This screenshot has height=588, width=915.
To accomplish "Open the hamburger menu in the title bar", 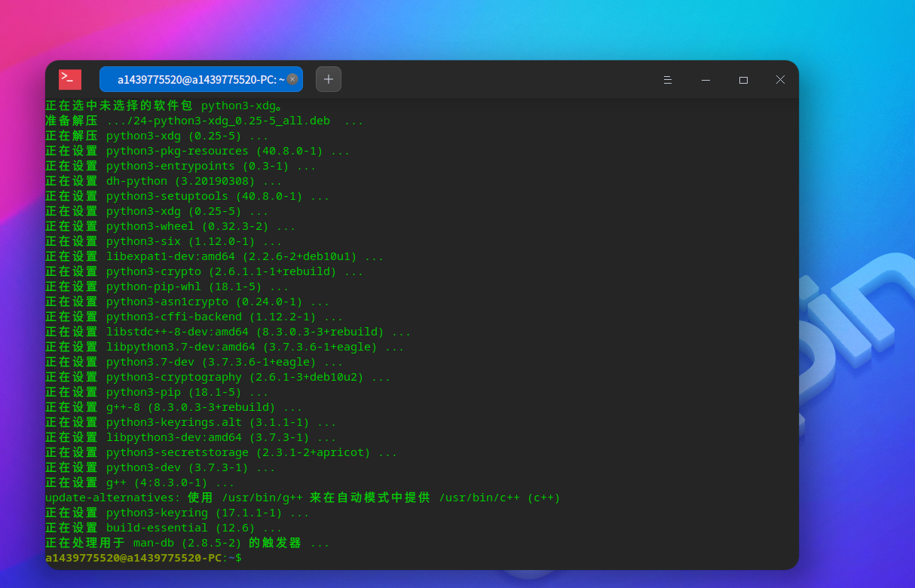I will [668, 79].
